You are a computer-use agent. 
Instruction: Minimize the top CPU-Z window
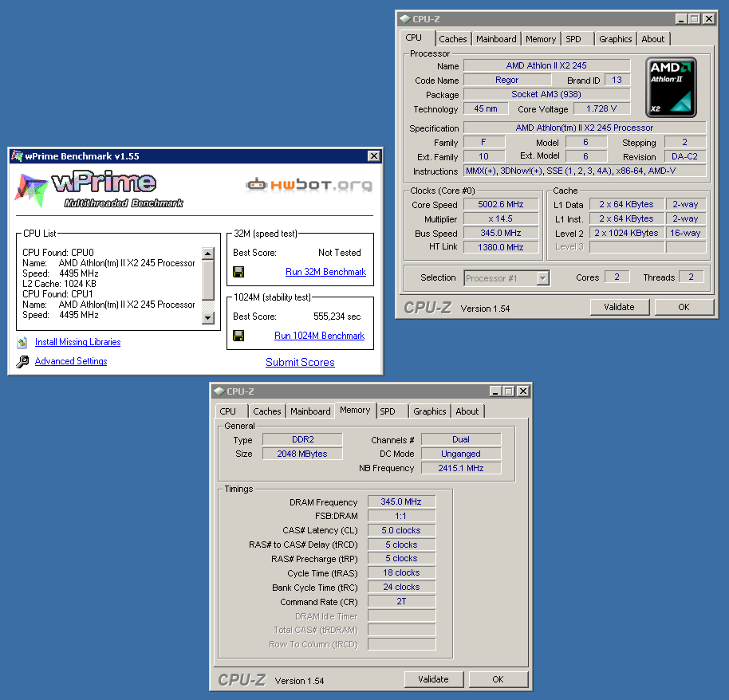681,19
